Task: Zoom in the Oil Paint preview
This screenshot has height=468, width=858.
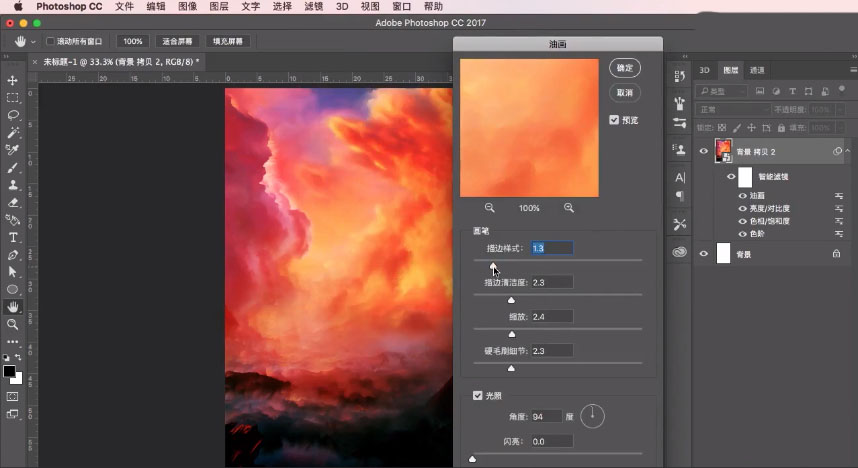Action: [x=569, y=208]
